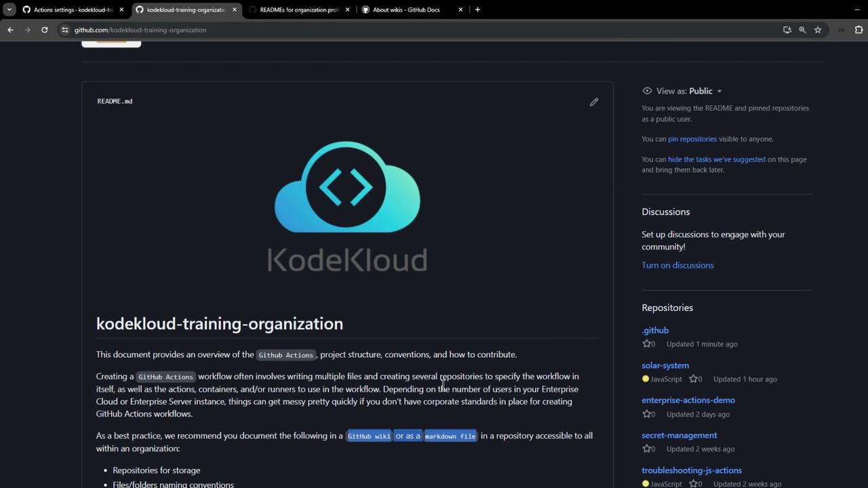Switch to About wikis GitHub Docs tab
Screen dimensions: 868x488
[412, 9]
